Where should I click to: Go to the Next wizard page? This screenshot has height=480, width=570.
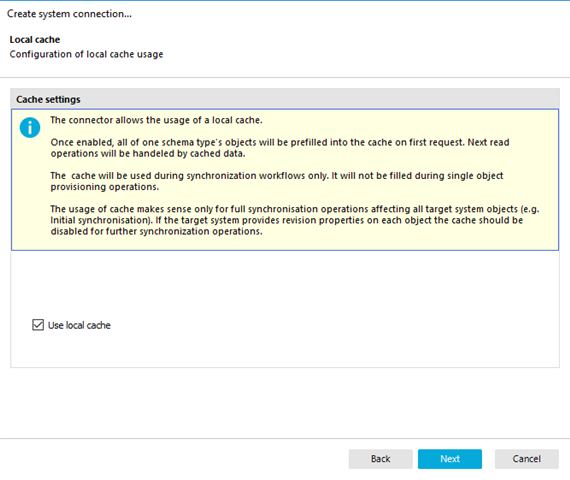point(450,459)
